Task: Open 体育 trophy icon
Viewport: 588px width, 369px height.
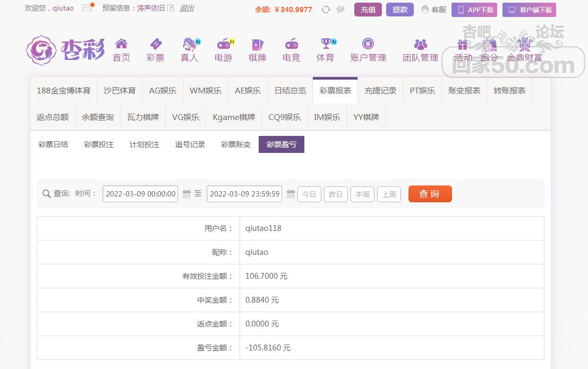Action: coord(325,44)
